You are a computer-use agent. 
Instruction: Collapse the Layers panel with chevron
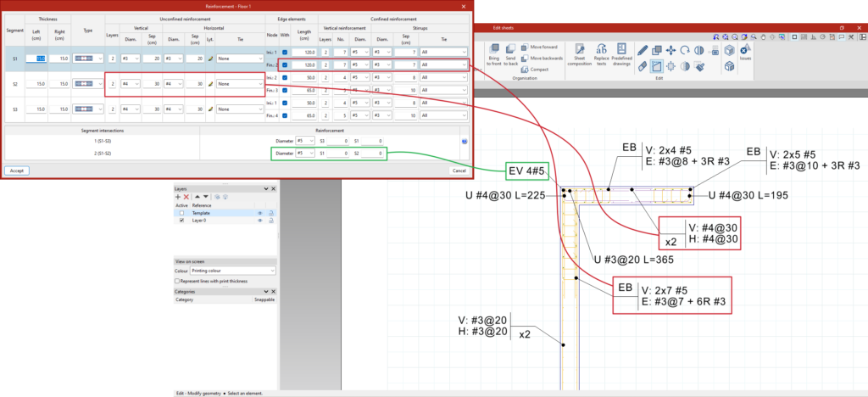pyautogui.click(x=266, y=189)
